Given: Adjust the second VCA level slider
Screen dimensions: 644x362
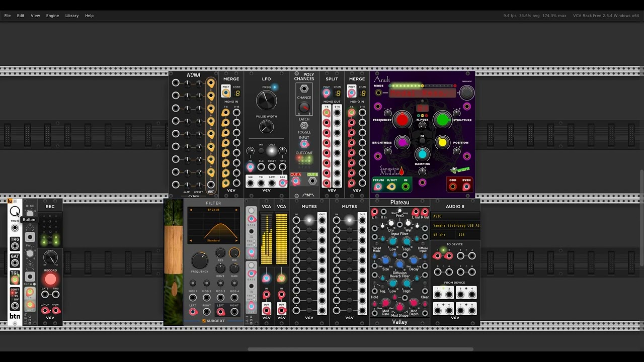Looking at the screenshot, I should tap(281, 239).
